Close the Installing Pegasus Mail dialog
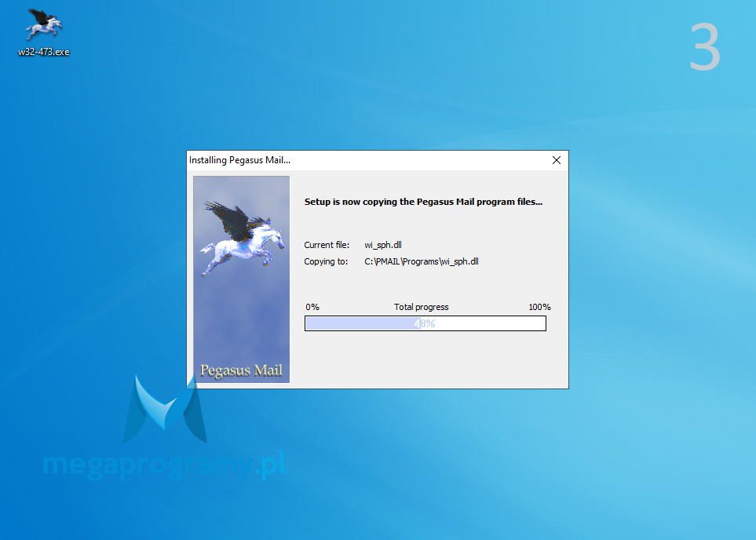This screenshot has width=756, height=540. tap(557, 160)
